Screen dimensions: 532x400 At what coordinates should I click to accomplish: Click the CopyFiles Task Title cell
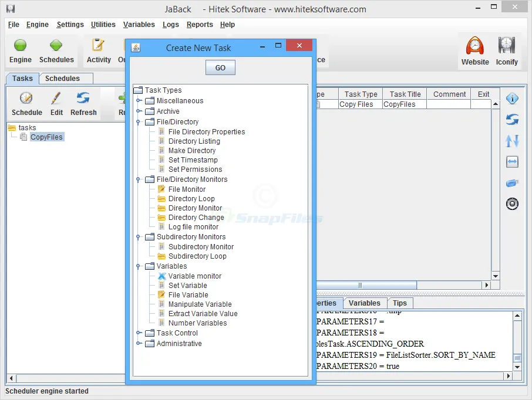coord(405,104)
